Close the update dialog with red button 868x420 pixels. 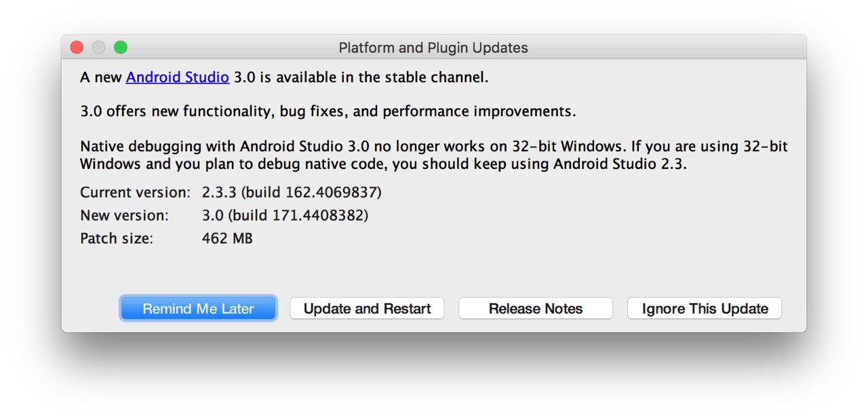[77, 47]
